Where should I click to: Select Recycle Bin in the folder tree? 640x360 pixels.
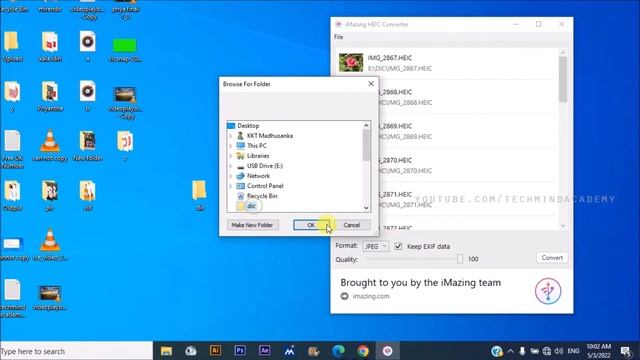(262, 196)
